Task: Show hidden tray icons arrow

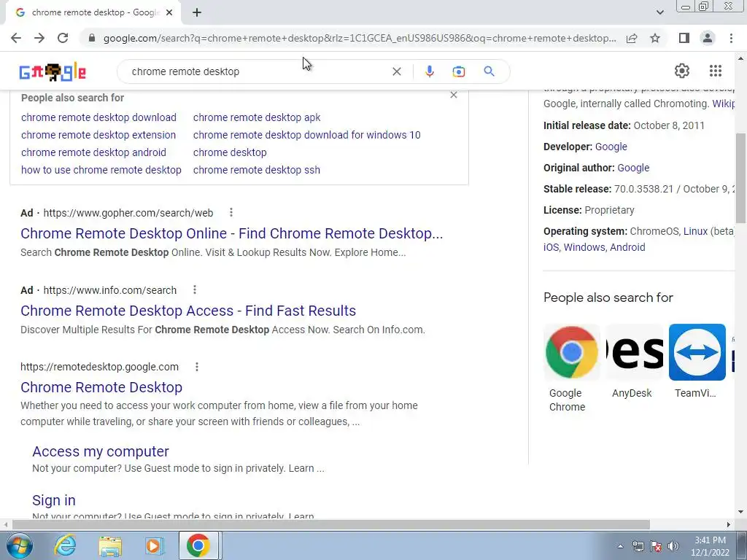Action: point(620,546)
